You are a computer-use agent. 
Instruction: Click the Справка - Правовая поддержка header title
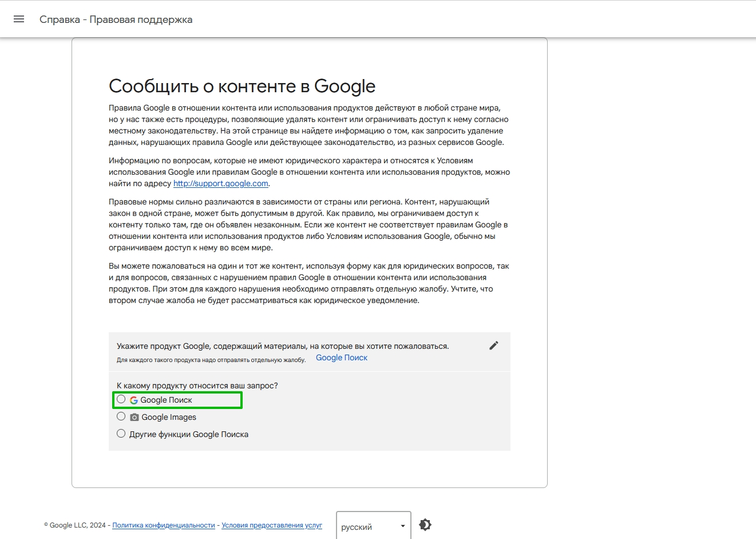[116, 19]
